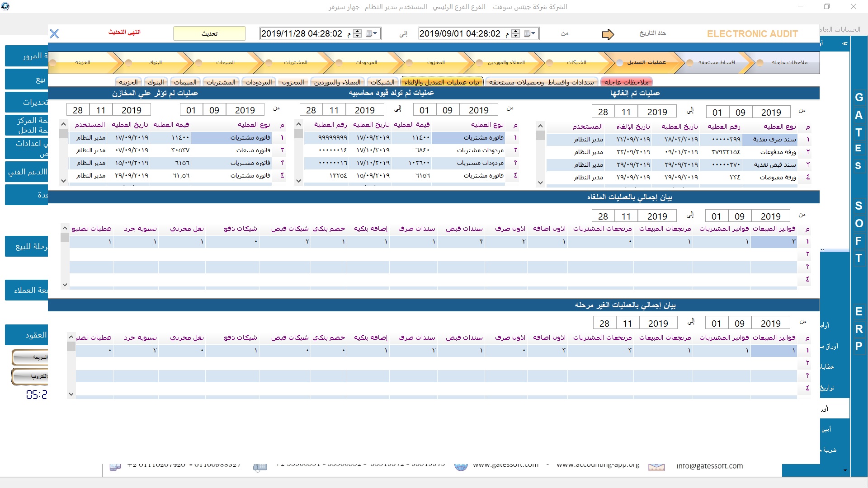Click the day 28 to-field in عمليات تم إلغائها
The height and width of the screenshot is (488, 868).
603,112
